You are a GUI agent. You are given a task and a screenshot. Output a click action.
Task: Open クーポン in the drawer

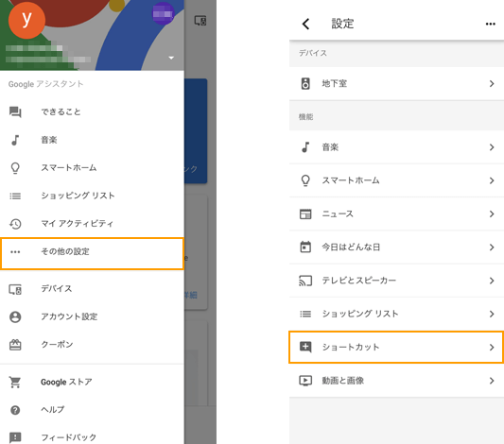tap(92, 345)
